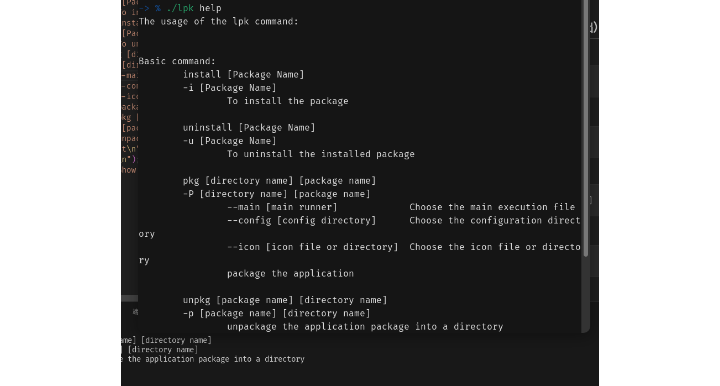Screen dimensions: 720x386
Task: Click the '--main [main runner]' option text
Action: (282, 207)
